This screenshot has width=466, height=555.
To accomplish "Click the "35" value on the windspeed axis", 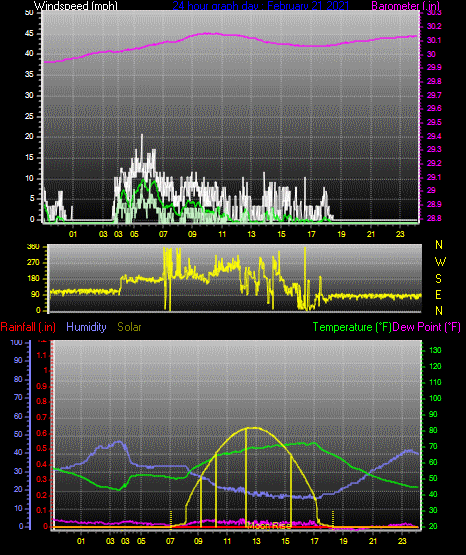I will (x=29, y=75).
